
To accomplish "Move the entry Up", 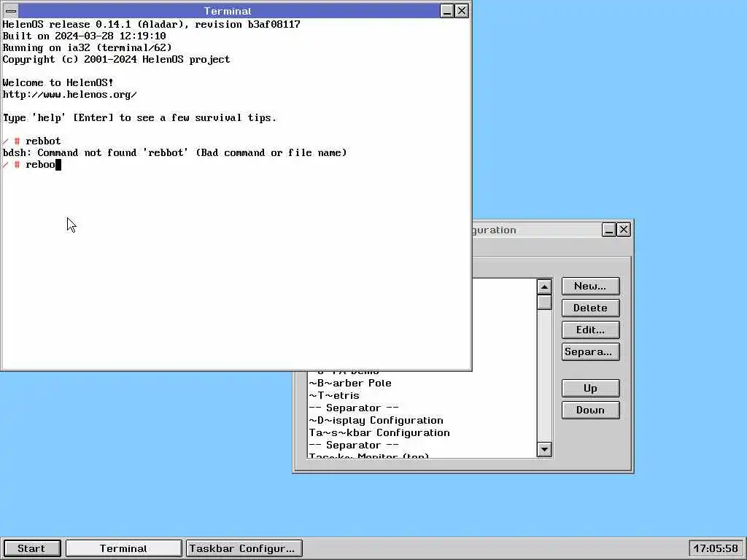I will tap(590, 388).
